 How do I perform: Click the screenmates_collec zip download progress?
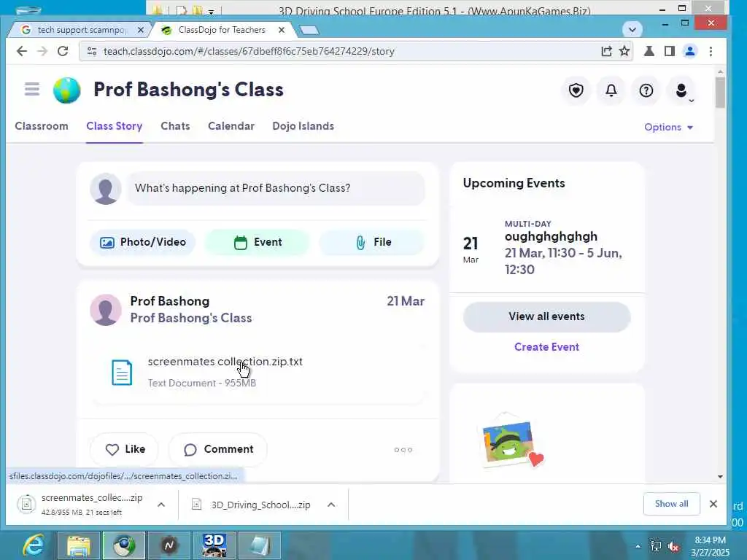point(81,505)
